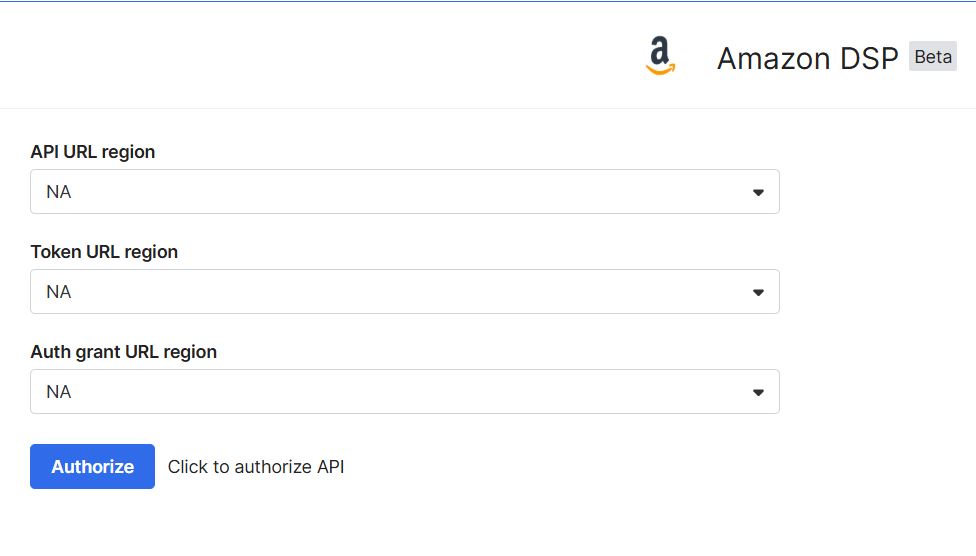Image resolution: width=976 pixels, height=556 pixels.
Task: Click the 'API URL region' label
Action: pyautogui.click(x=93, y=152)
